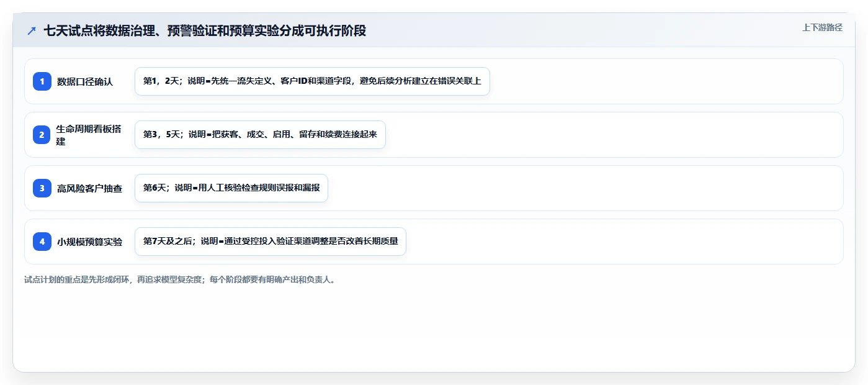Click the arrow icon beside the title
This screenshot has width=868, height=385.
32,30
